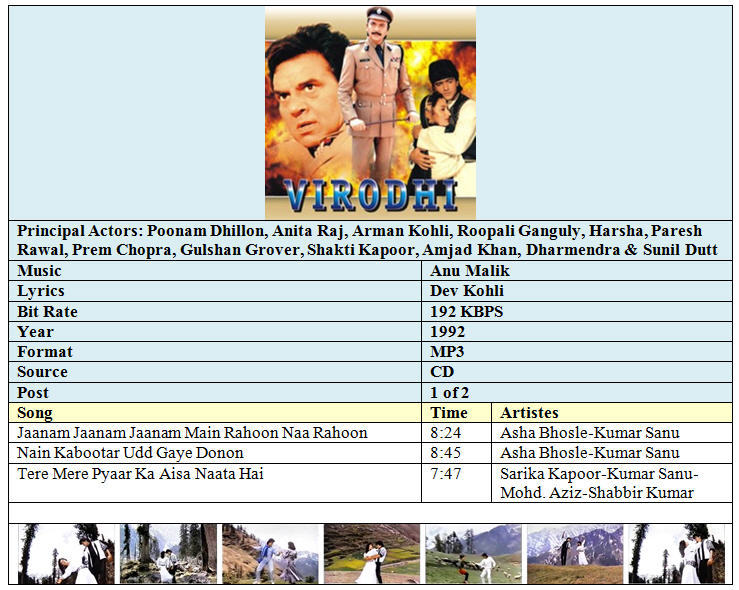
Task: Click the 'Music' label cell
Action: 215,271
